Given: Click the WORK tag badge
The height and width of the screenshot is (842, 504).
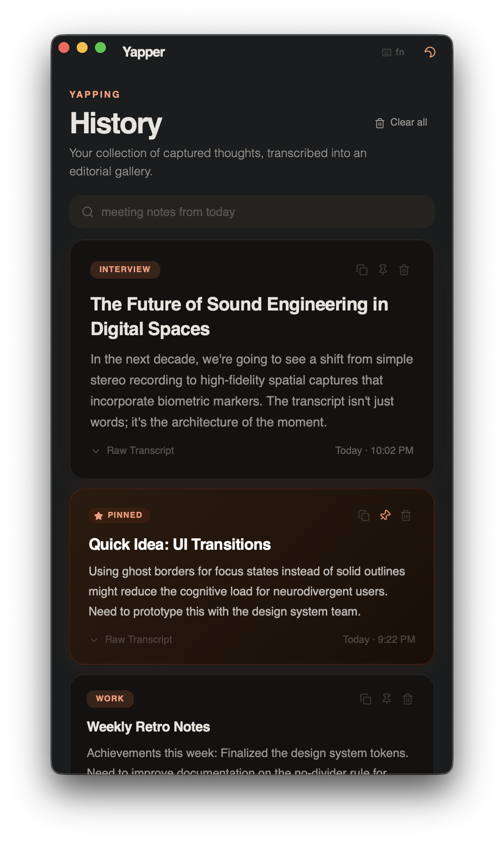Looking at the screenshot, I should tap(110, 699).
